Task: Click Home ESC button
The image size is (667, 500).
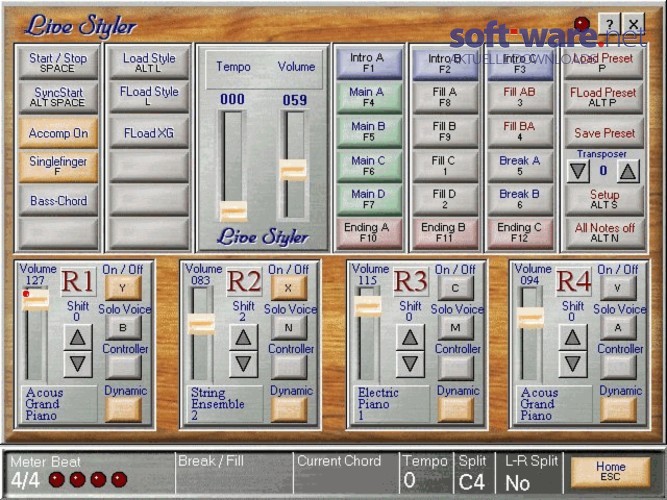Action: 610,471
